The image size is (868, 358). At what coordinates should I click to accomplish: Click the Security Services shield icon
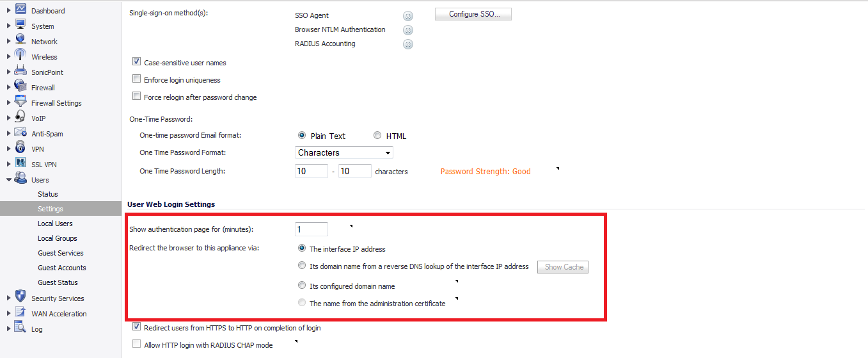pyautogui.click(x=20, y=298)
